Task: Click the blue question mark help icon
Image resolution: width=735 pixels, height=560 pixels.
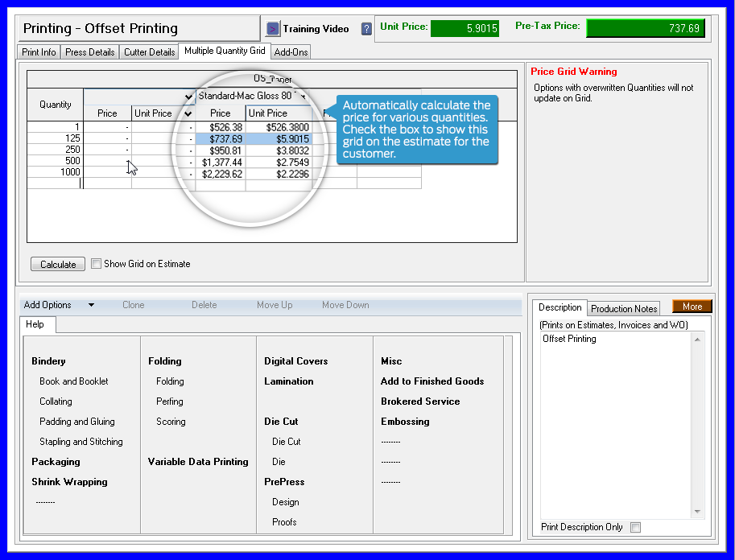Action: (x=366, y=29)
